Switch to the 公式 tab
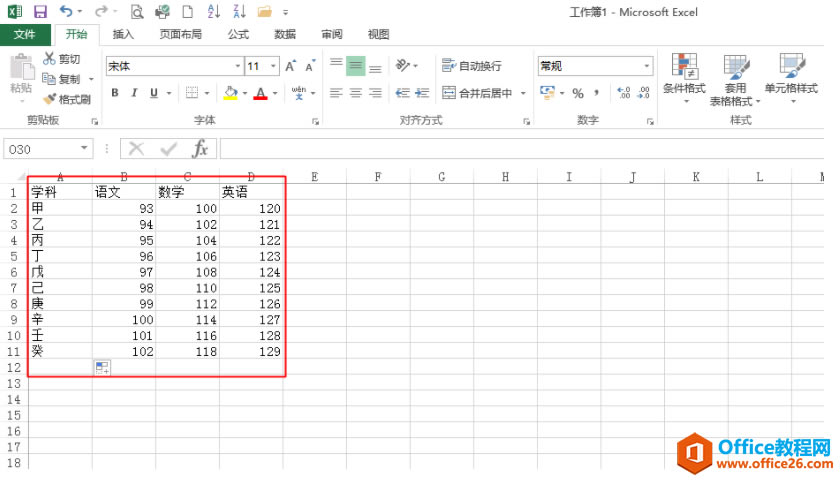840x481 pixels. [x=238, y=34]
